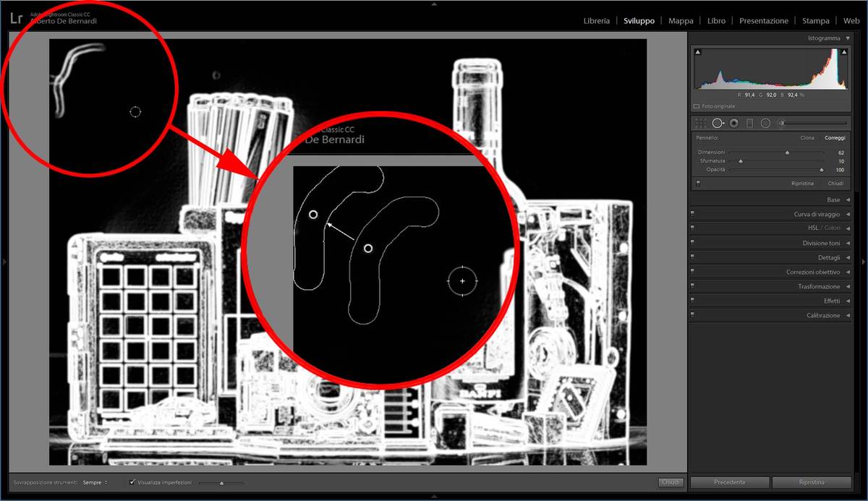868x501 pixels.
Task: Select the Graduated Filter tool
Action: tap(749, 124)
